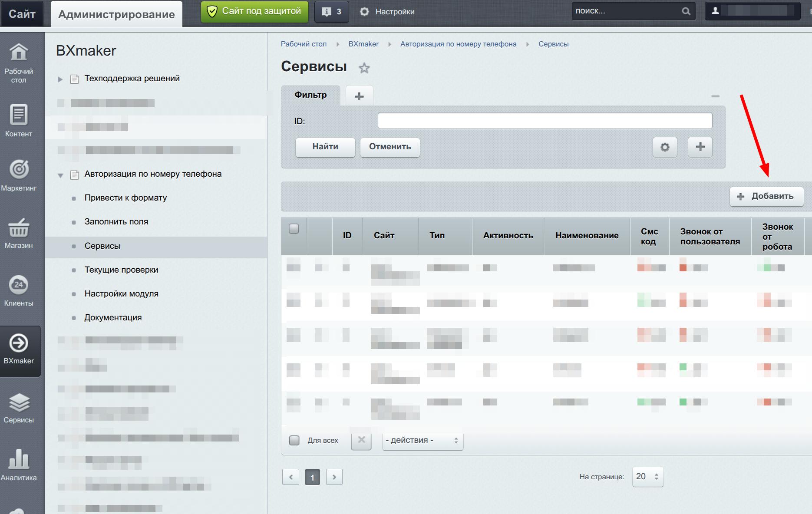Viewport: 812px width, 514px height.
Task: Sort by Звонок от пользователя column header
Action: coord(710,237)
